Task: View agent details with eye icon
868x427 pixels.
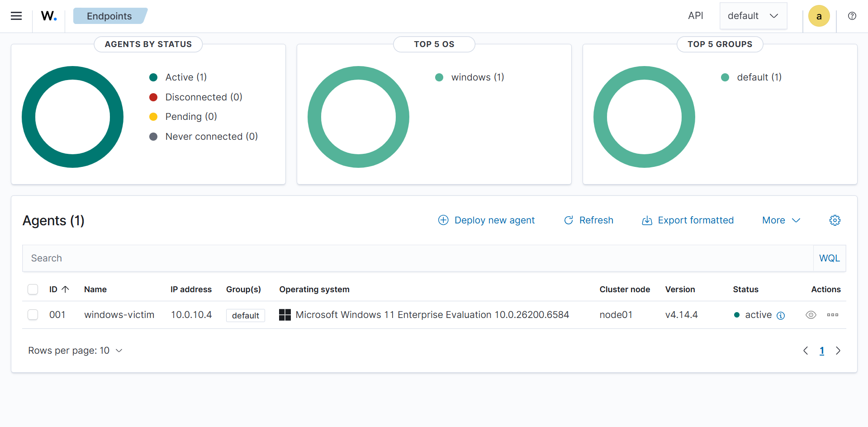Action: point(811,315)
